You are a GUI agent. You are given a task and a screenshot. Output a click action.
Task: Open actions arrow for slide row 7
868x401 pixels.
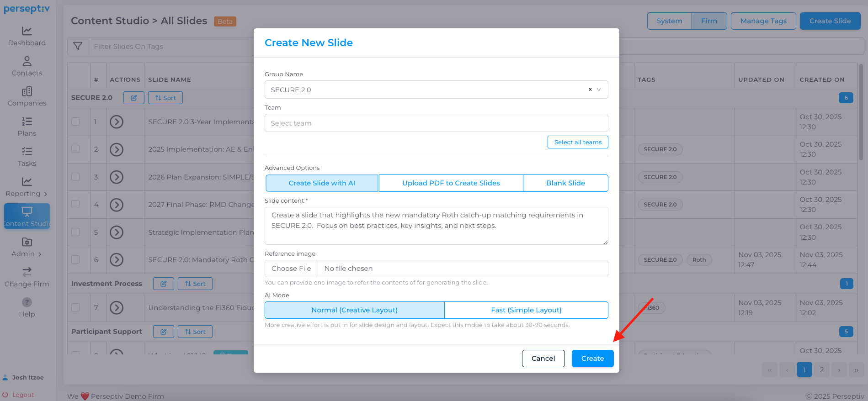pyautogui.click(x=117, y=308)
